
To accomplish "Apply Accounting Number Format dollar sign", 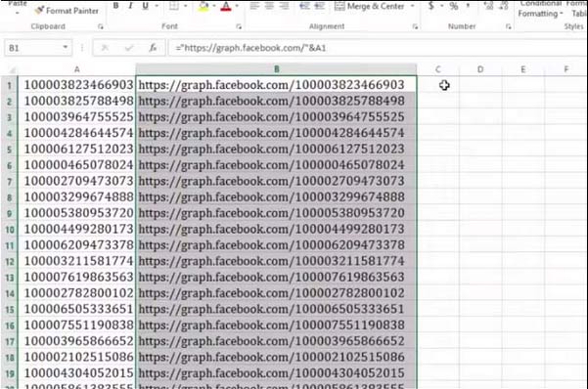I will [x=431, y=6].
